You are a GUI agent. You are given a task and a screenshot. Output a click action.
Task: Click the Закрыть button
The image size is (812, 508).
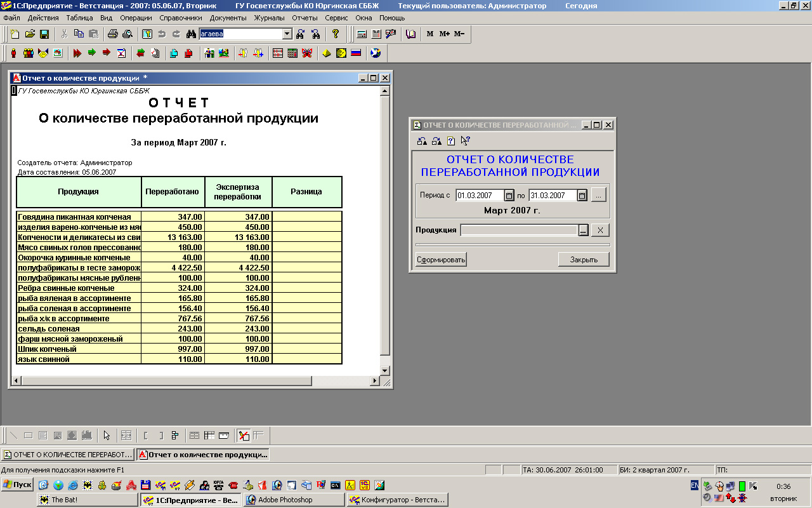coord(584,260)
